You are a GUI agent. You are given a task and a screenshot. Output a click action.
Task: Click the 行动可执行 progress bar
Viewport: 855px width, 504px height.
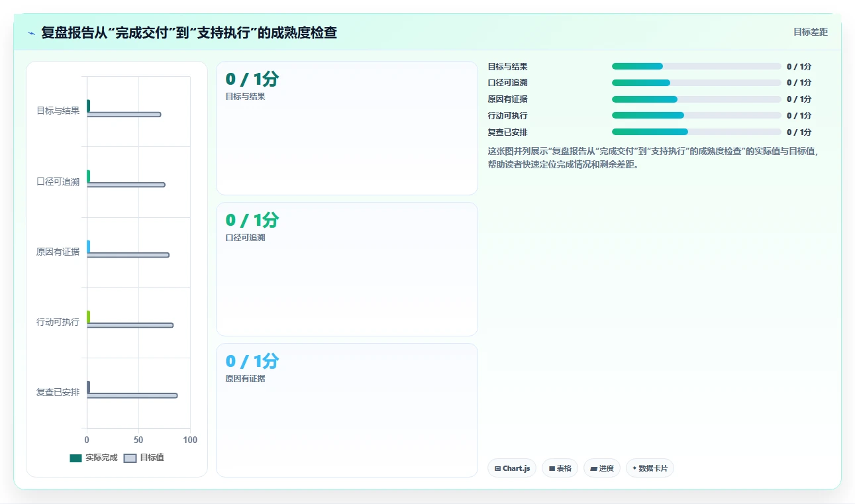(696, 115)
